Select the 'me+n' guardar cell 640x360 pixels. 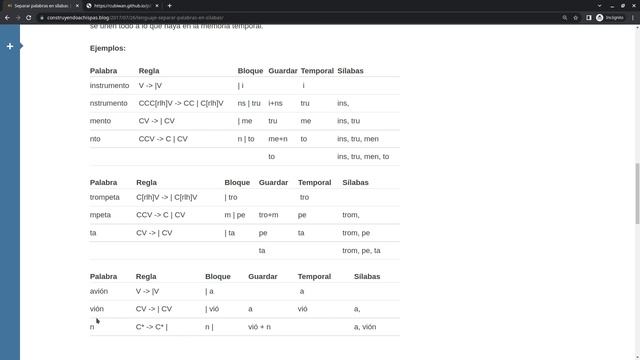278,139
